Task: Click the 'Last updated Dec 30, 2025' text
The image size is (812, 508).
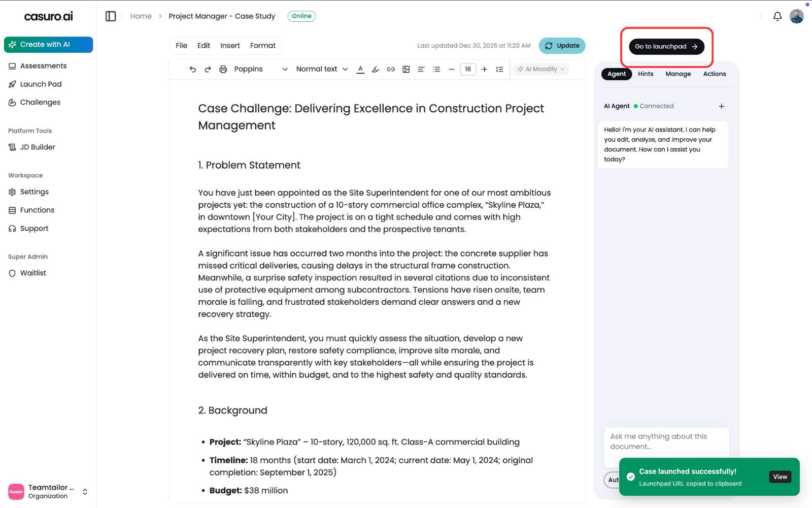Action: tap(473, 46)
